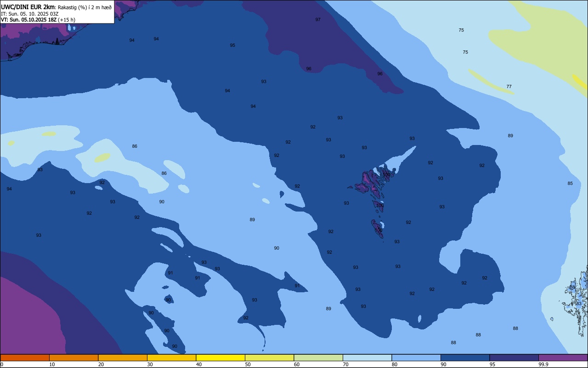This screenshot has height=368, width=588.
Task: Select the purple legend swatch above 99.9
Action: 563,357
